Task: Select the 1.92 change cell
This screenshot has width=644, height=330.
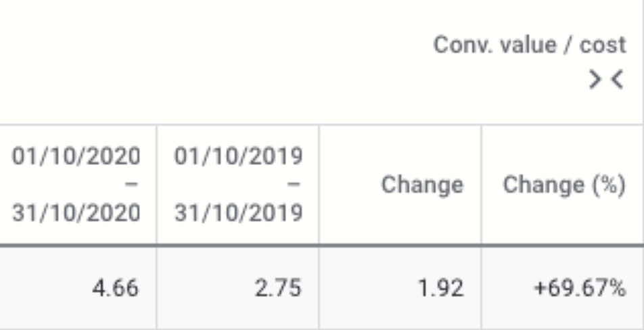Action: 400,287
